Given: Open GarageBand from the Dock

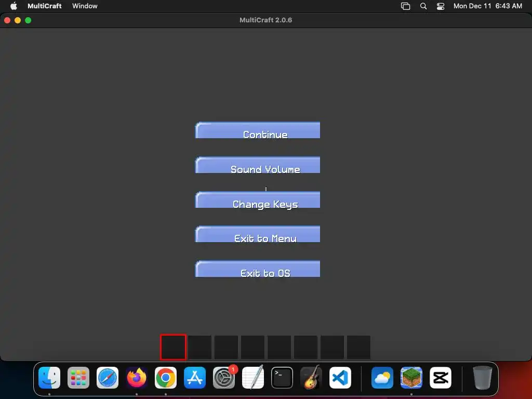Looking at the screenshot, I should pyautogui.click(x=311, y=377).
